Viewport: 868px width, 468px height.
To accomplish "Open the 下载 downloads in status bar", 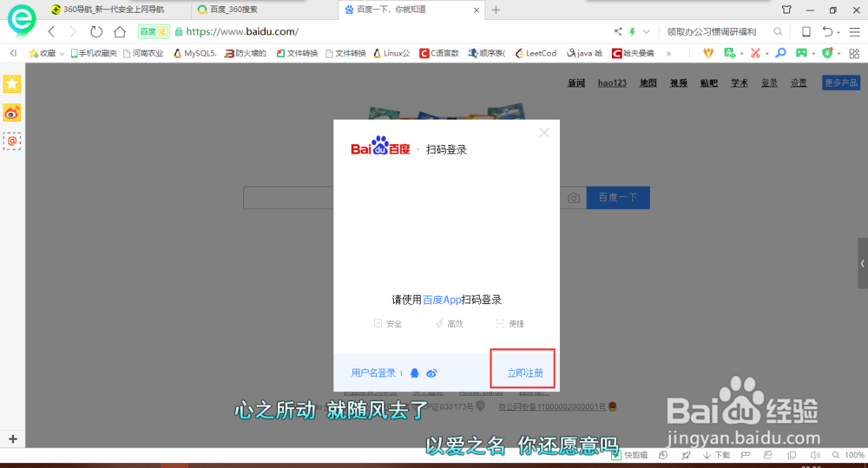I will coord(716,455).
